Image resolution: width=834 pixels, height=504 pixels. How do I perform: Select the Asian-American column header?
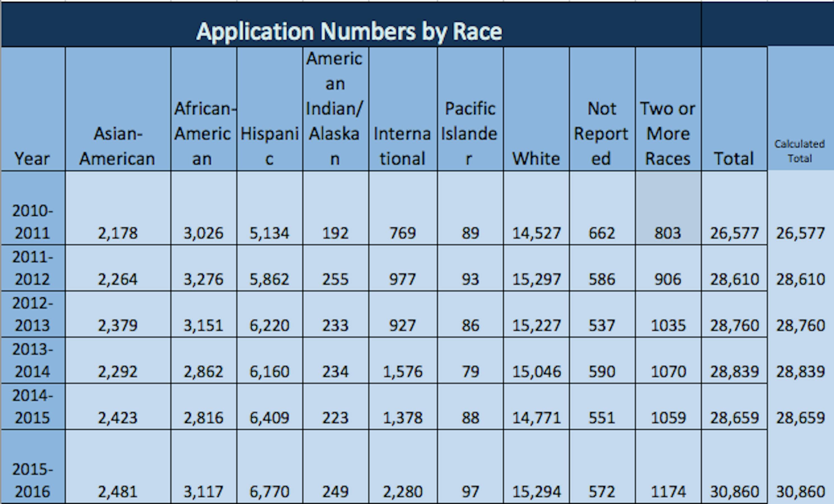click(117, 146)
